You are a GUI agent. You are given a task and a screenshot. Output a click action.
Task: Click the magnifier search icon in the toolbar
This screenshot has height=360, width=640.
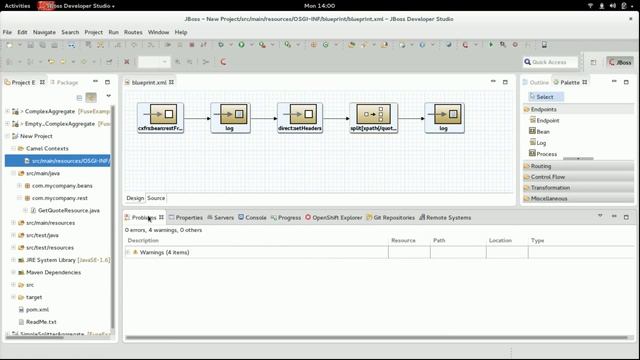click(x=503, y=44)
